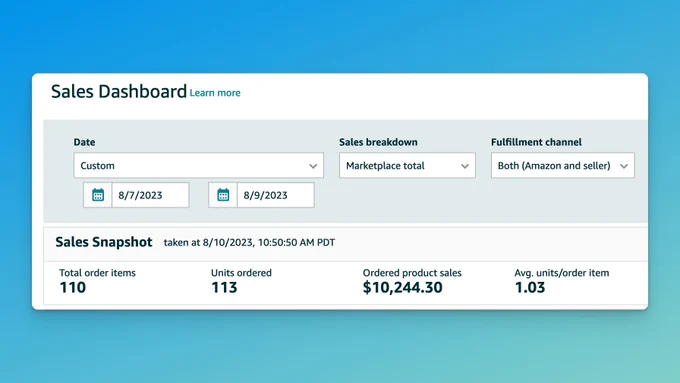Screen dimensions: 680x383
Task: Click the Sales breakdown label
Action: pyautogui.click(x=378, y=142)
